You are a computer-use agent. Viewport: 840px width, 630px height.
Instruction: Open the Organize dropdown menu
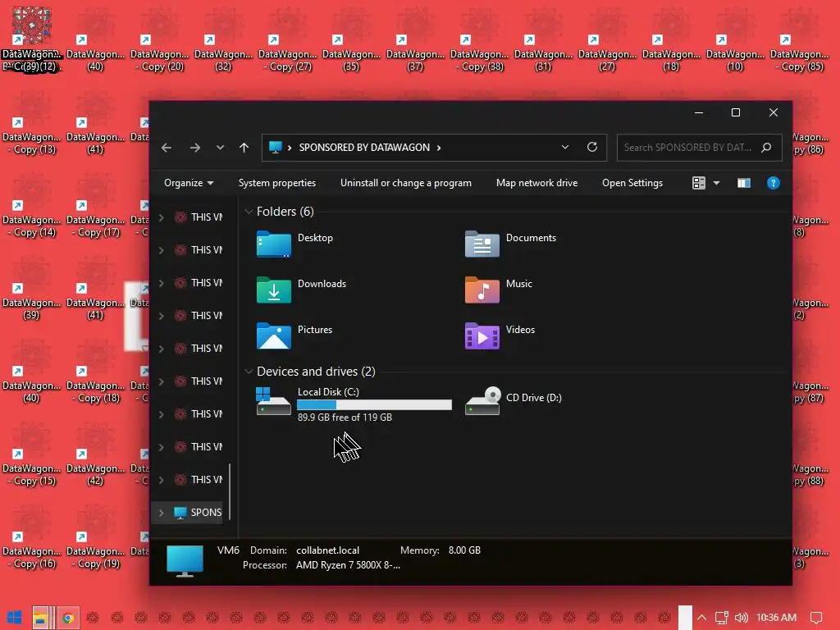click(189, 183)
